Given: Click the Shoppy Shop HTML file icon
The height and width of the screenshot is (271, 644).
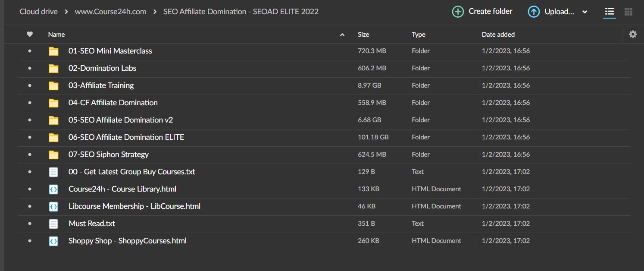Looking at the screenshot, I should [53, 241].
